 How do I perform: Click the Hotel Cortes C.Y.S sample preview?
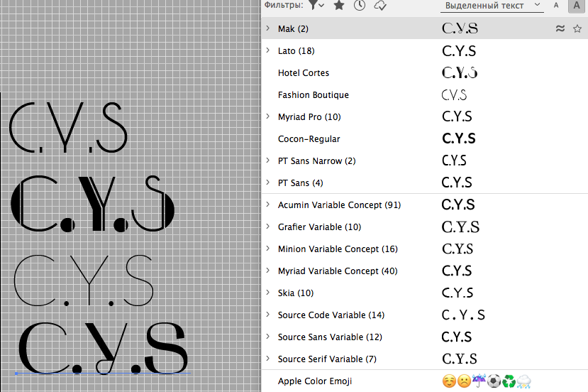click(x=460, y=73)
